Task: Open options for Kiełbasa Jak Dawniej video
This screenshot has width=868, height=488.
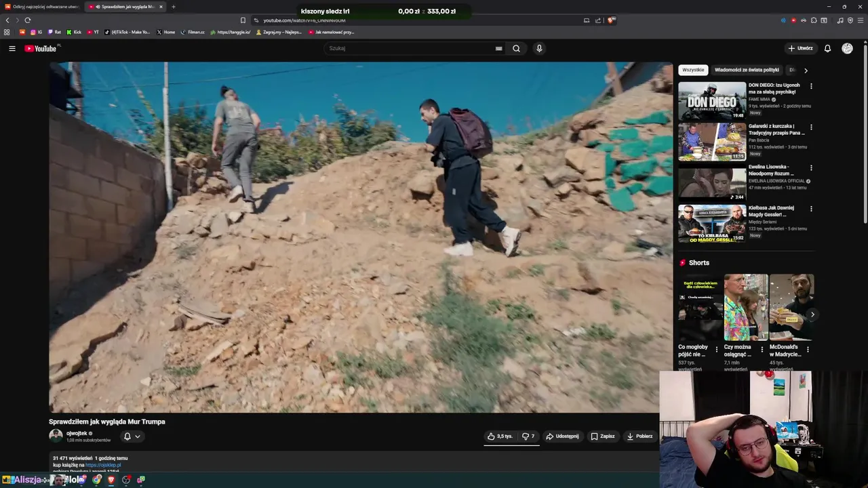Action: (x=811, y=209)
